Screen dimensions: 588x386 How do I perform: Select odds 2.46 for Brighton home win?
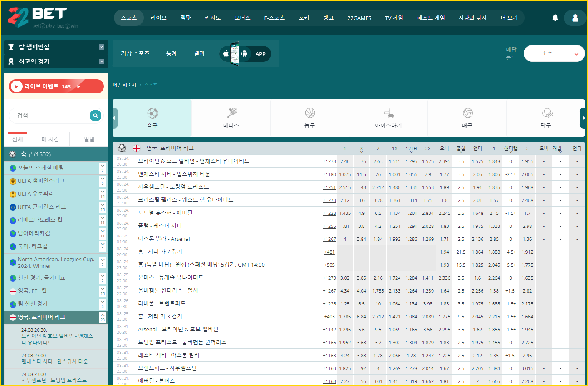tap(345, 161)
